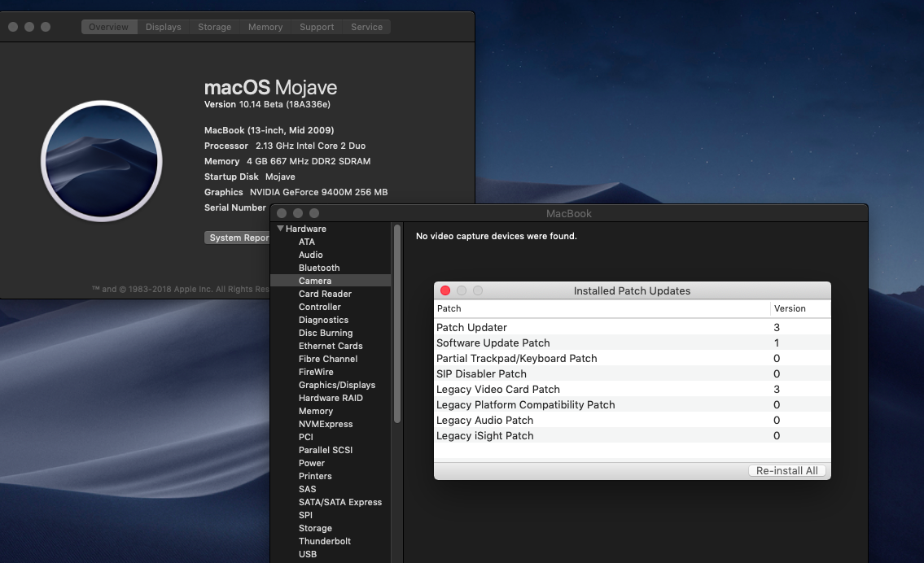This screenshot has width=924, height=563.
Task: Switch to the Overview tab
Action: 109,27
